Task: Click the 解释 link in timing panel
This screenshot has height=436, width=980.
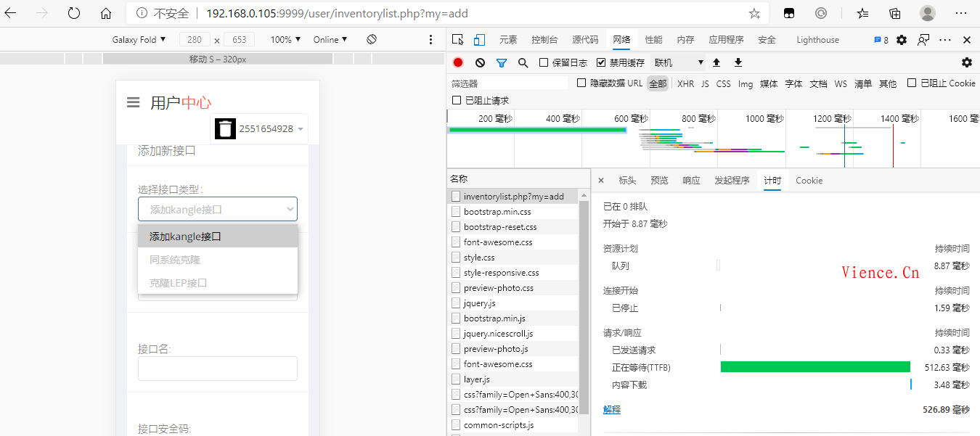Action: pos(612,409)
